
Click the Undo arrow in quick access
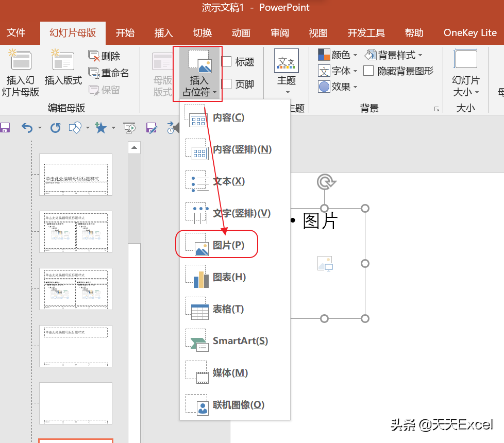click(27, 128)
